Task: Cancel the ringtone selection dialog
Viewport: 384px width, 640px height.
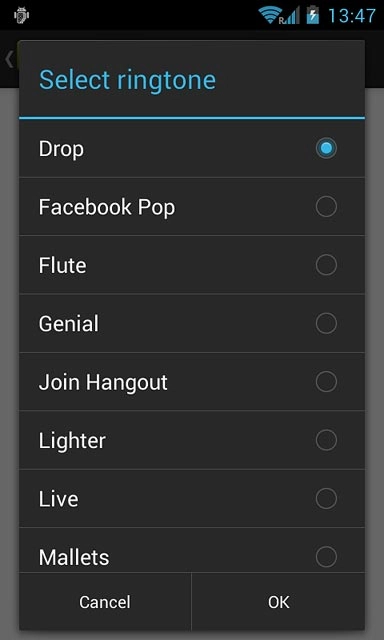Action: point(105,602)
